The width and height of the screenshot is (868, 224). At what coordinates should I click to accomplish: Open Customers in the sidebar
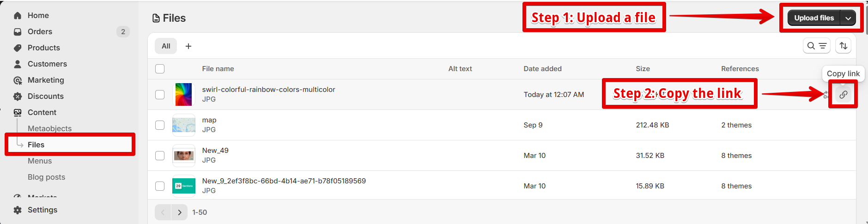47,64
